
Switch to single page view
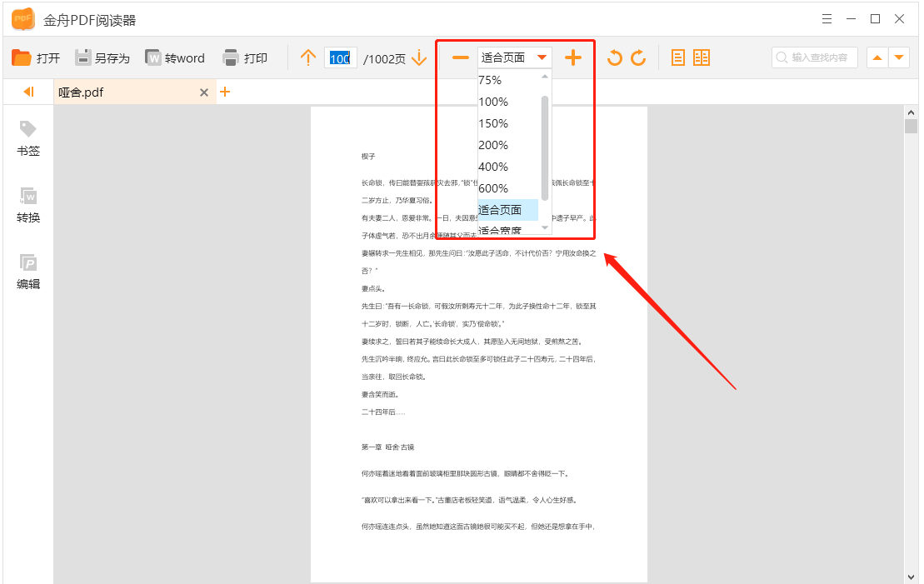[x=678, y=57]
